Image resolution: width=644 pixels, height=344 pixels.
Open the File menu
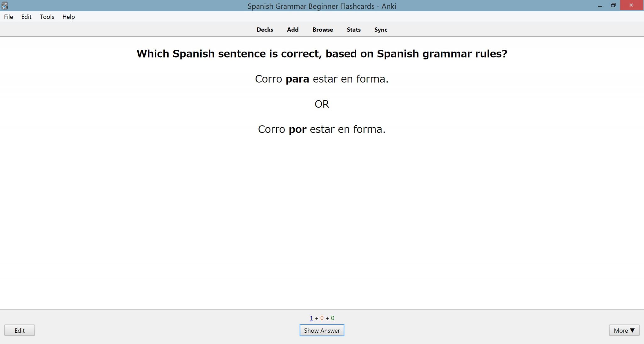(8, 17)
